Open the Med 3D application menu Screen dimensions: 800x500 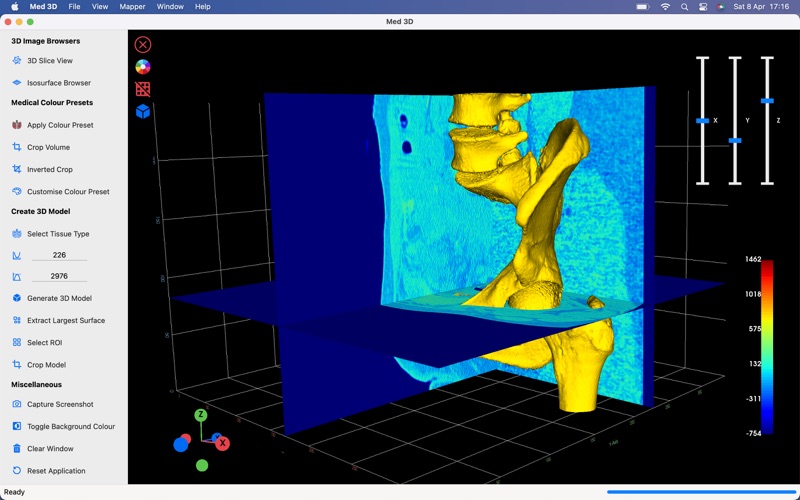[43, 7]
